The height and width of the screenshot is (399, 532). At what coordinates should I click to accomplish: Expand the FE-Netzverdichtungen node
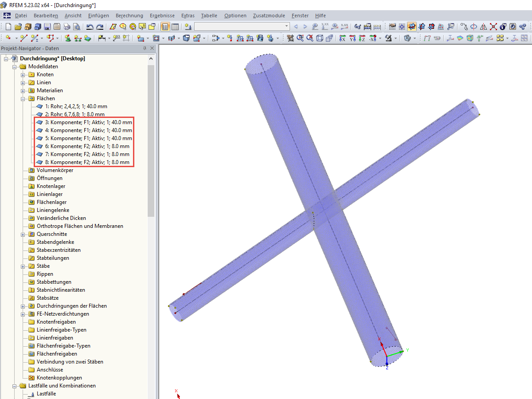[x=23, y=314]
